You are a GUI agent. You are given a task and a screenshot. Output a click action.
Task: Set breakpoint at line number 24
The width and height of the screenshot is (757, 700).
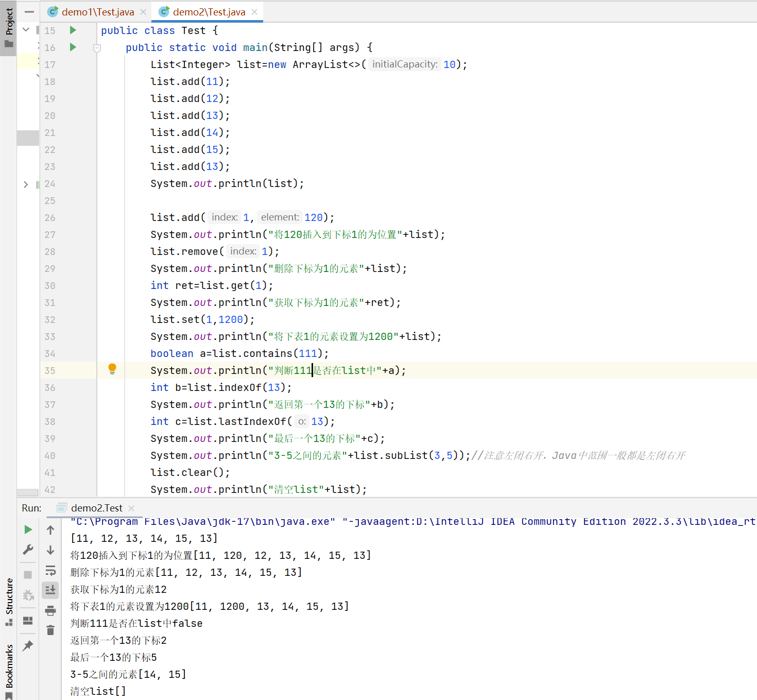tap(50, 184)
